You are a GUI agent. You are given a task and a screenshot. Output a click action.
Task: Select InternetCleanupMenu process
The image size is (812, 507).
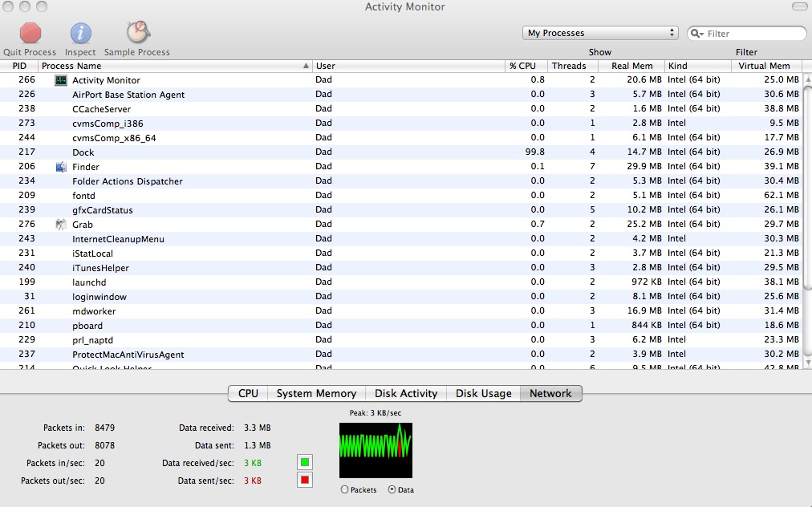point(401,239)
